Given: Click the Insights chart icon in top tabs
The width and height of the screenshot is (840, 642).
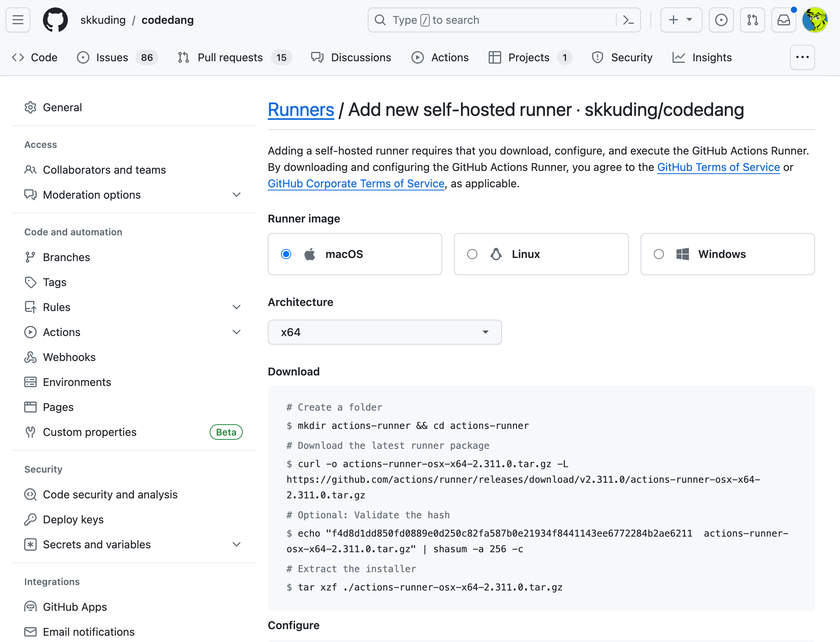Looking at the screenshot, I should (679, 57).
